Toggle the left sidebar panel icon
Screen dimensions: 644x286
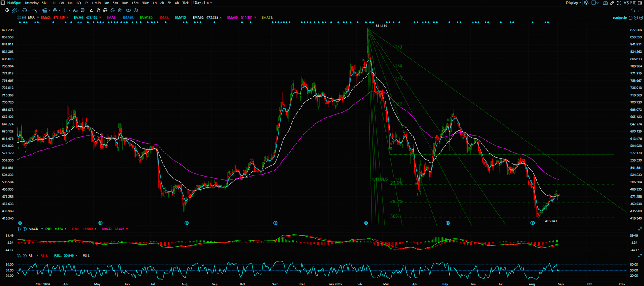pyautogui.click(x=3, y=3)
